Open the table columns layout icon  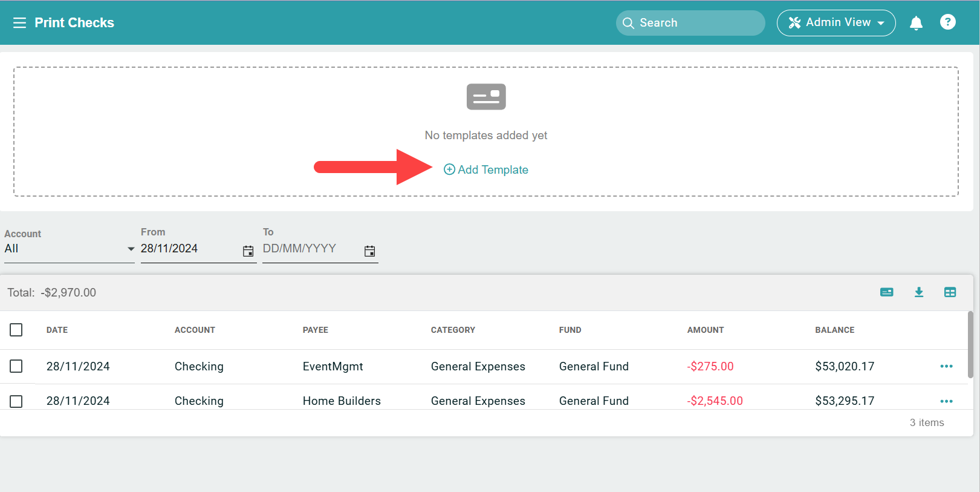950,292
